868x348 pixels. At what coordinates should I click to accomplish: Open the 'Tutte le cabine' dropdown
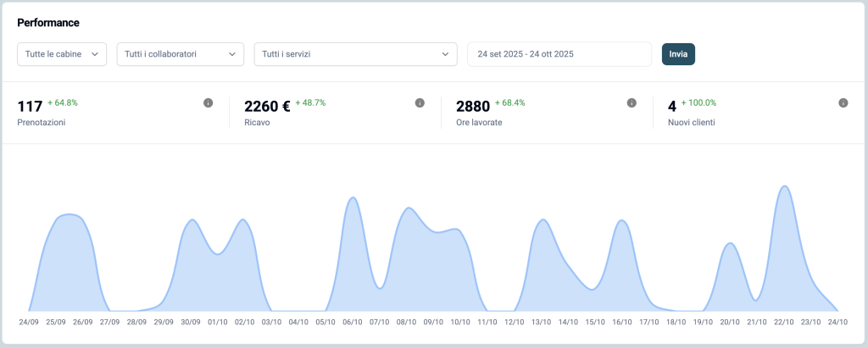62,54
